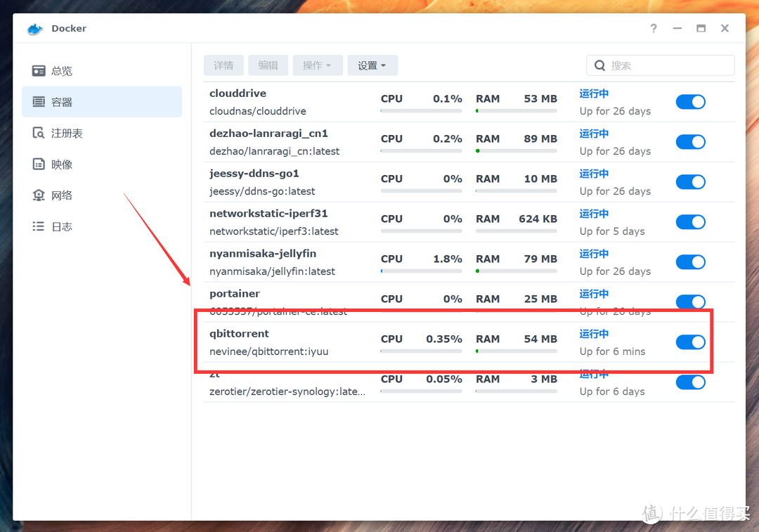This screenshot has height=532, width=759.
Task: Toggle the jeessy-ddns-go1 container switch
Action: click(x=690, y=182)
